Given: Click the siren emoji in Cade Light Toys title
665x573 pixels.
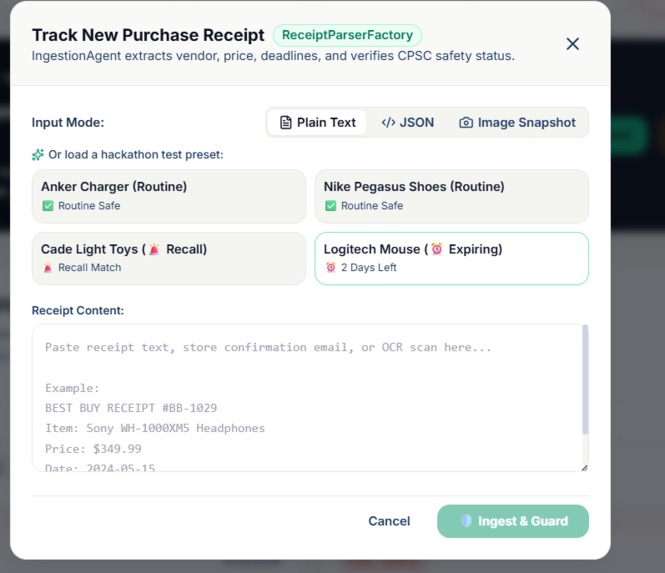Looking at the screenshot, I should pos(154,249).
